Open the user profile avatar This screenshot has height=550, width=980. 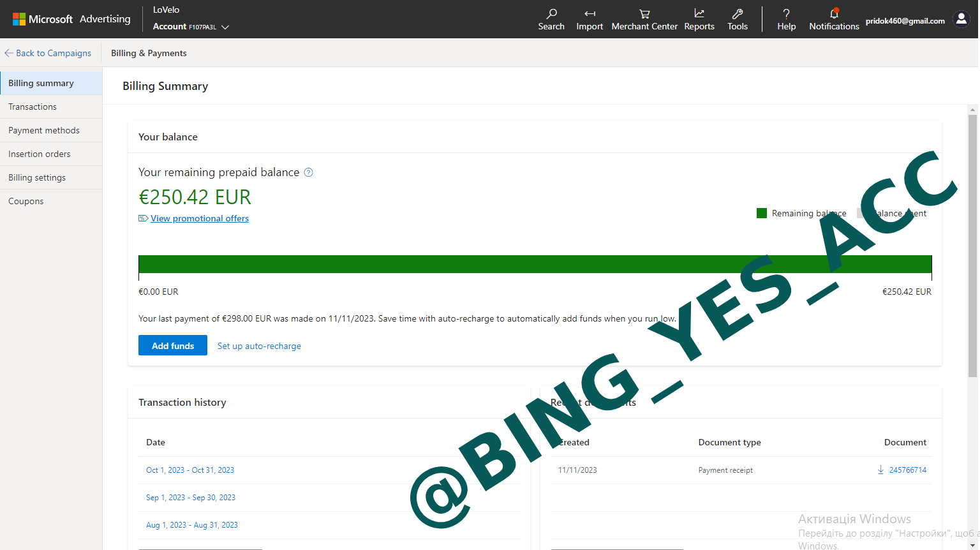(x=961, y=19)
